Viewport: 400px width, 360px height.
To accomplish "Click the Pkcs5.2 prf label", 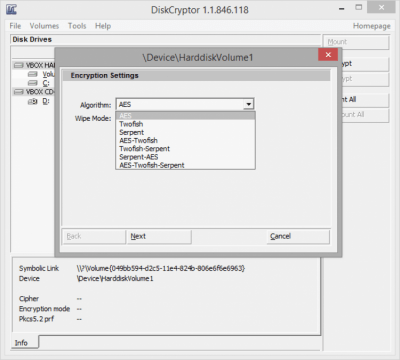I will (x=36, y=319).
